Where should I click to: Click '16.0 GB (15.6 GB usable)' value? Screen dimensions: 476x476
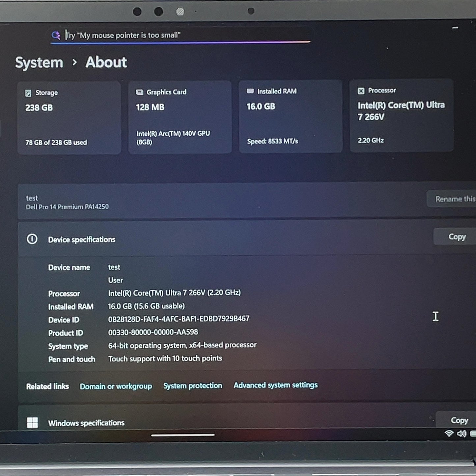(146, 306)
